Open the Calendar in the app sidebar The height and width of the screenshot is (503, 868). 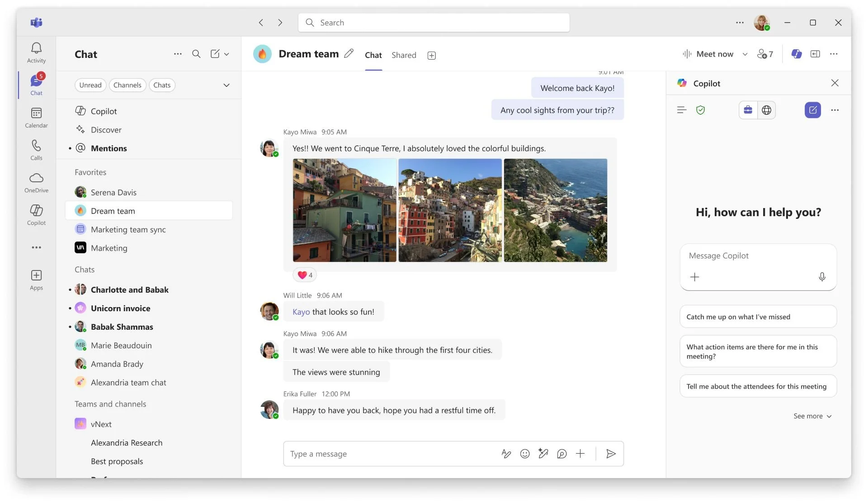(36, 118)
